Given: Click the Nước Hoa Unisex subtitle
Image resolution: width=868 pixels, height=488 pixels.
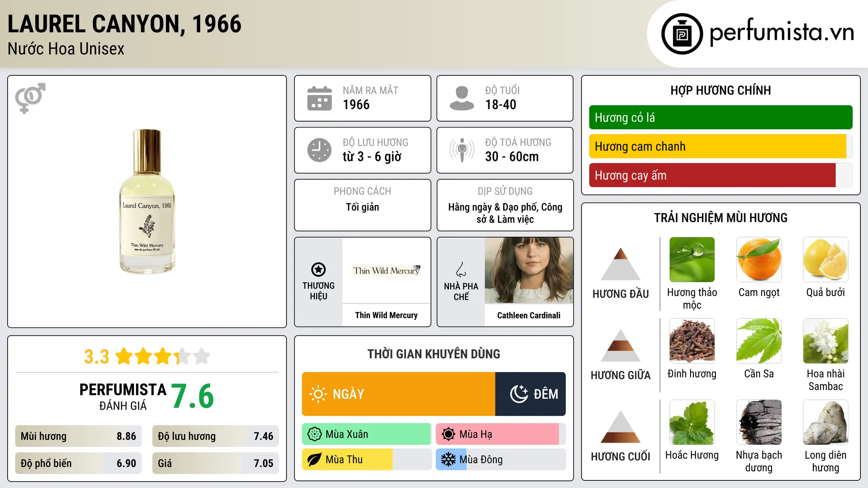Looking at the screenshot, I should (66, 49).
